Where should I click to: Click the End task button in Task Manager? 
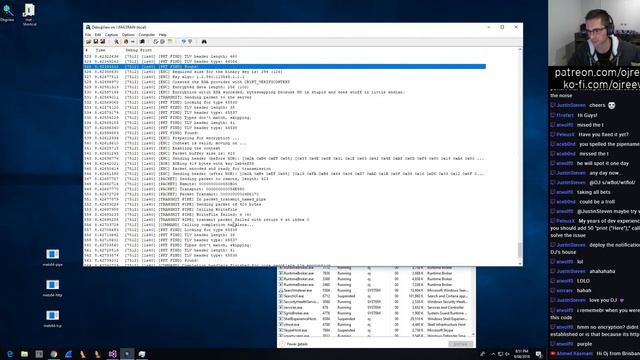pos(460,344)
